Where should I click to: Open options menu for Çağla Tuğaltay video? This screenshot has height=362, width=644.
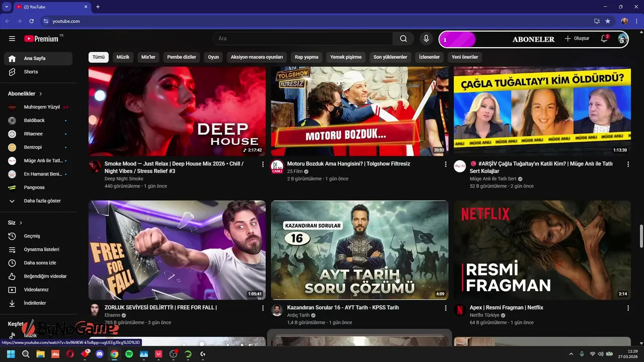[x=628, y=164]
